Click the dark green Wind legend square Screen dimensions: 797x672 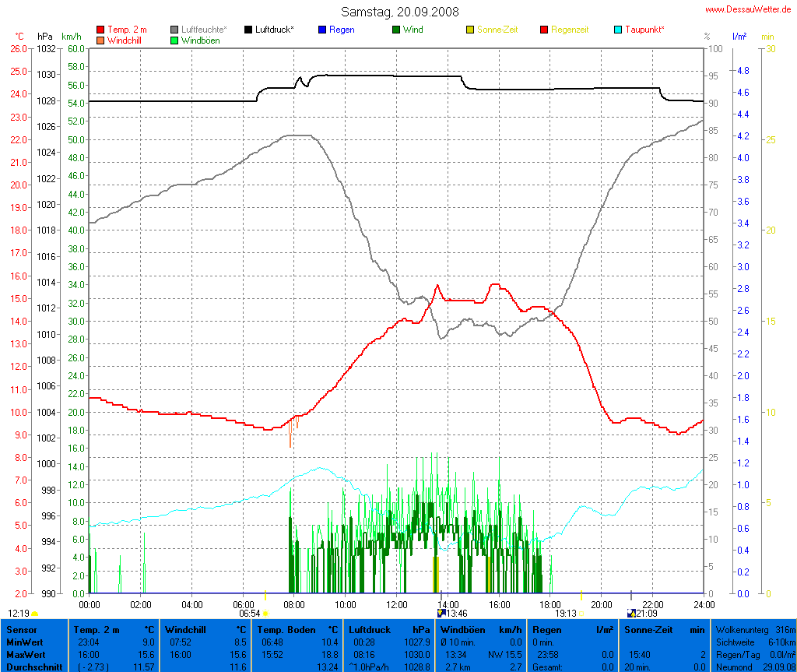(396, 30)
